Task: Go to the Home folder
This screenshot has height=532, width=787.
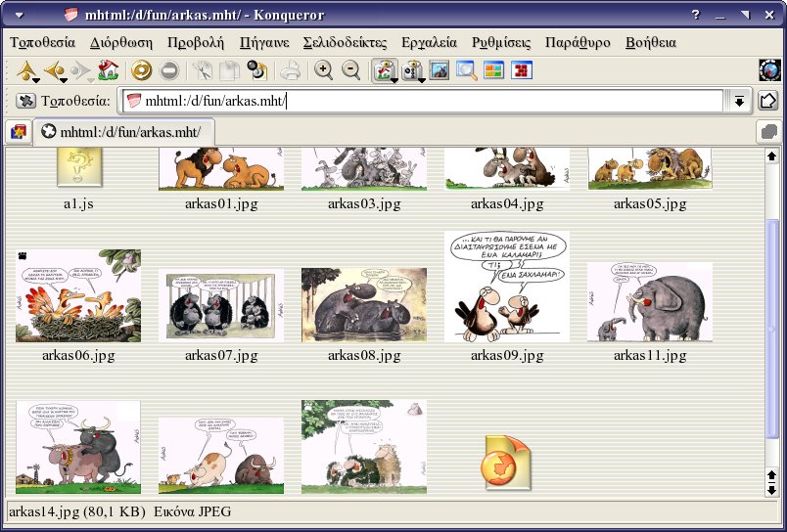Action: click(x=108, y=70)
